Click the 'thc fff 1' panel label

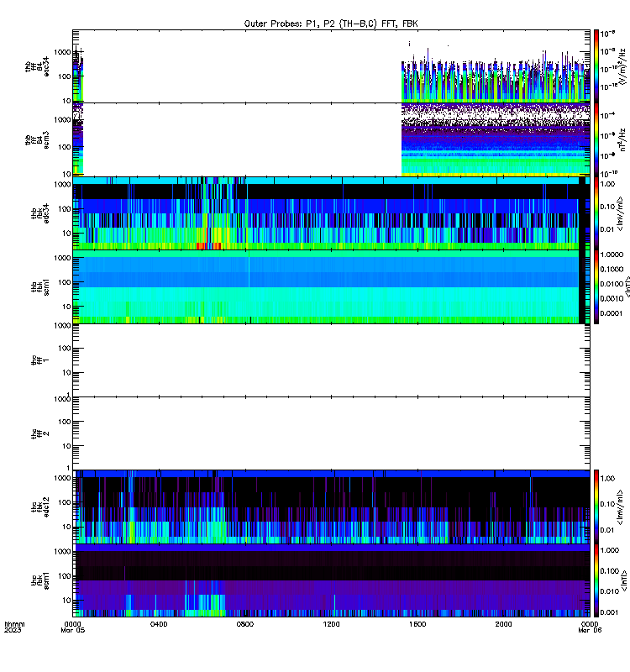(x=39, y=360)
